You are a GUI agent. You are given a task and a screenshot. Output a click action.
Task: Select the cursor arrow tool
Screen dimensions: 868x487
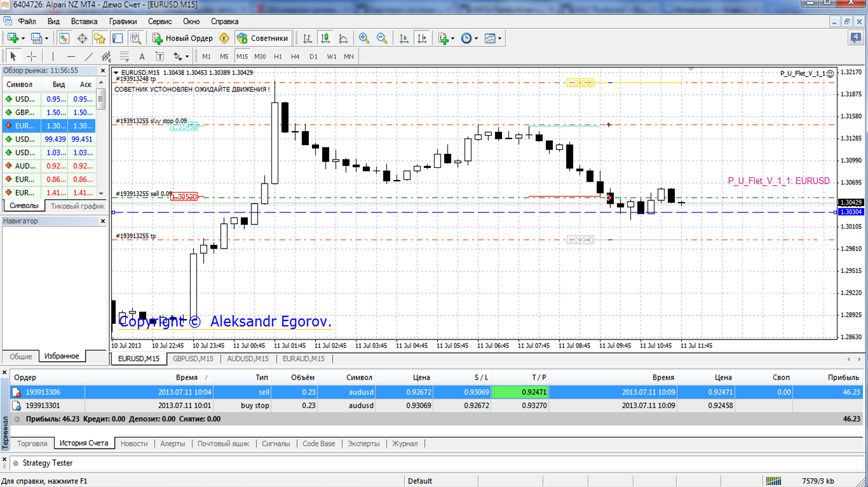(x=13, y=57)
